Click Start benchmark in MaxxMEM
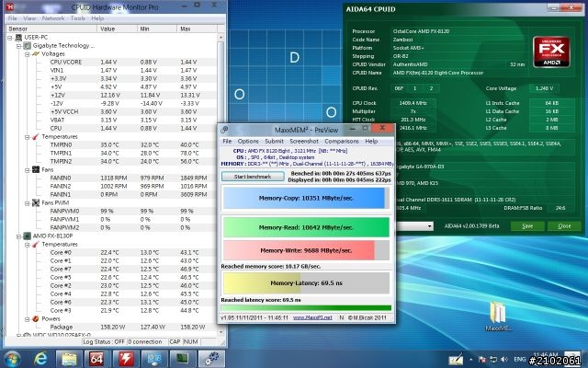This screenshot has height=368, width=588. (253, 177)
